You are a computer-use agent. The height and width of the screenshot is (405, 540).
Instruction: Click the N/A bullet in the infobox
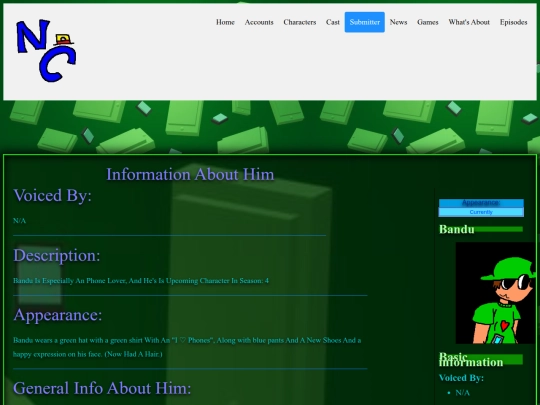coord(463,393)
